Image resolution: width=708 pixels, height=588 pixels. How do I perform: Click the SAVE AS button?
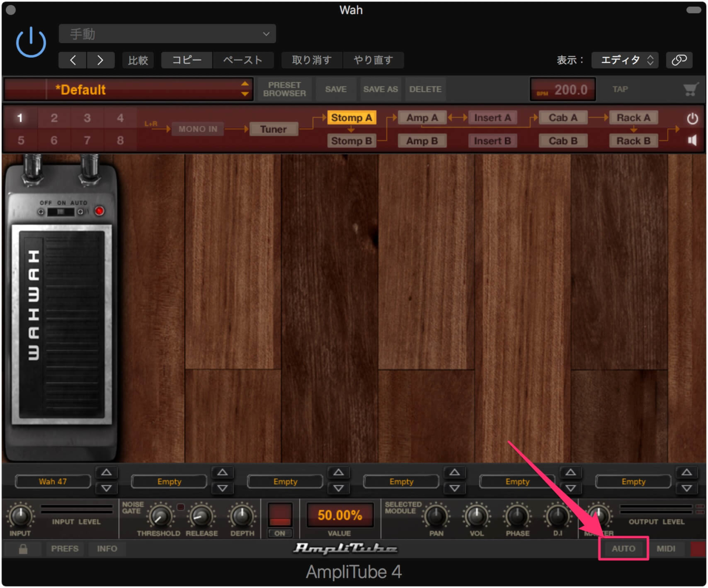point(380,89)
